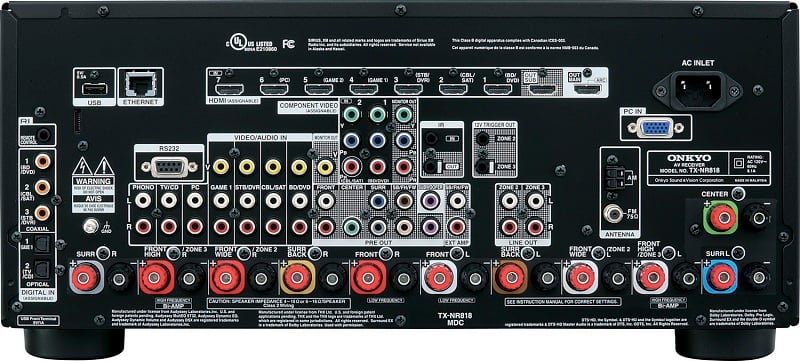Click the USB port

(x=94, y=89)
